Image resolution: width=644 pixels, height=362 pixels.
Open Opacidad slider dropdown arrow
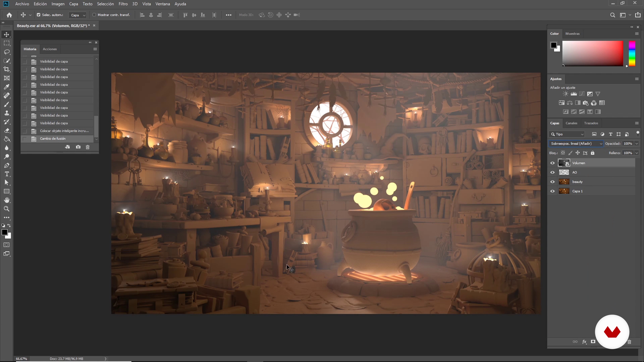click(637, 143)
